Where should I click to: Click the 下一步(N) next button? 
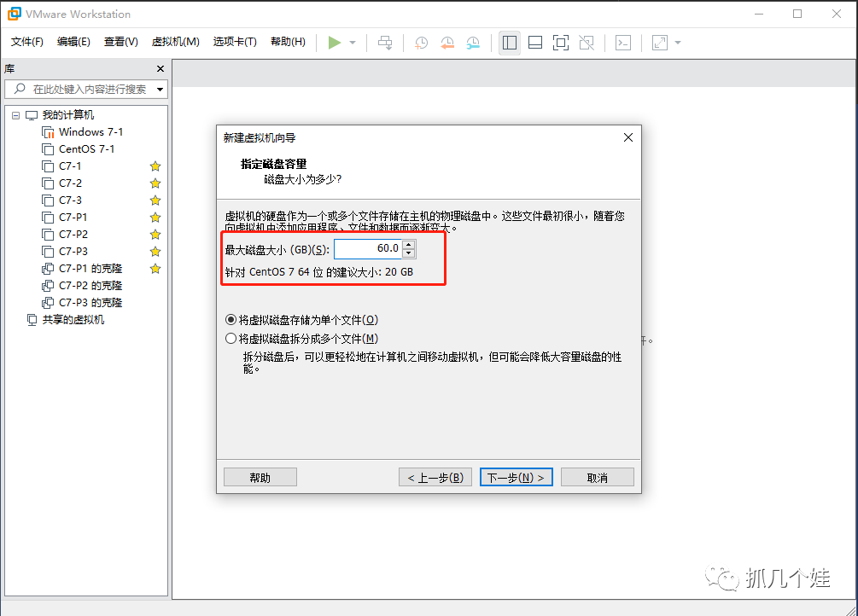[516, 478]
